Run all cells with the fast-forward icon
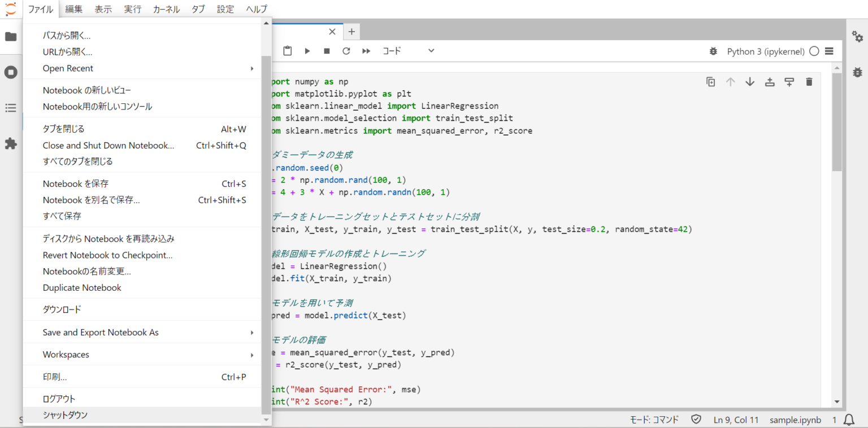868x428 pixels. pos(366,50)
